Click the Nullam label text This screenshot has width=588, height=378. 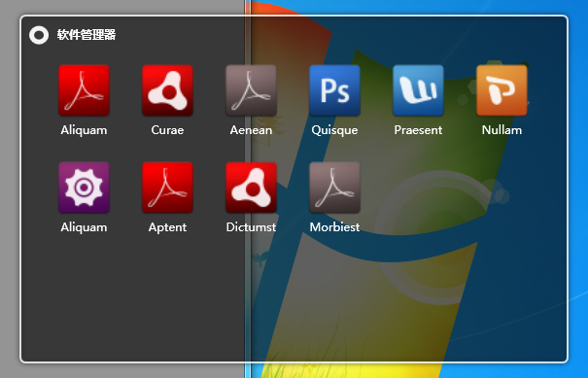click(502, 130)
